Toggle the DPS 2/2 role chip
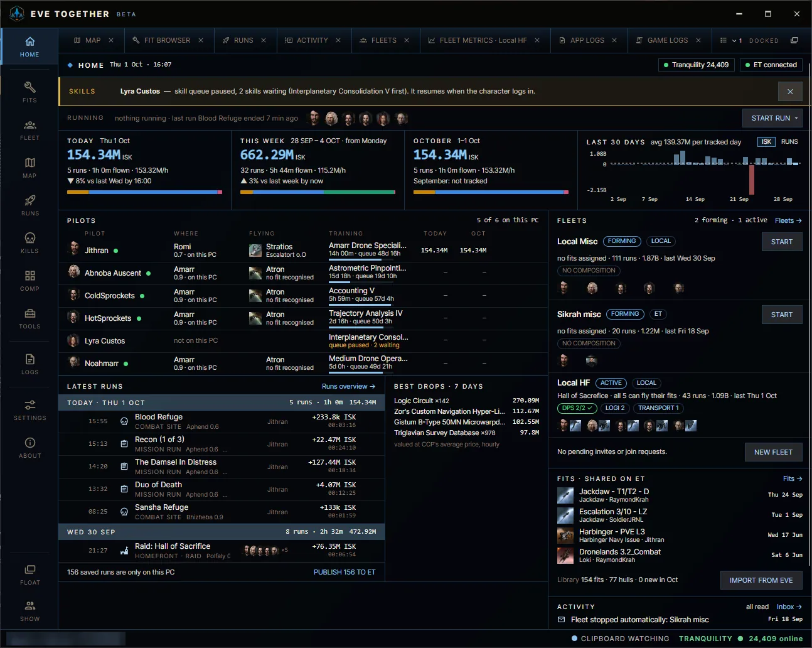812x648 pixels. (577, 408)
